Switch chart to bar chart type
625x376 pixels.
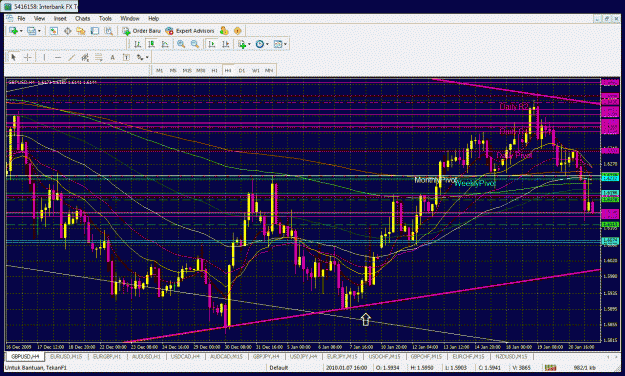pyautogui.click(x=138, y=44)
